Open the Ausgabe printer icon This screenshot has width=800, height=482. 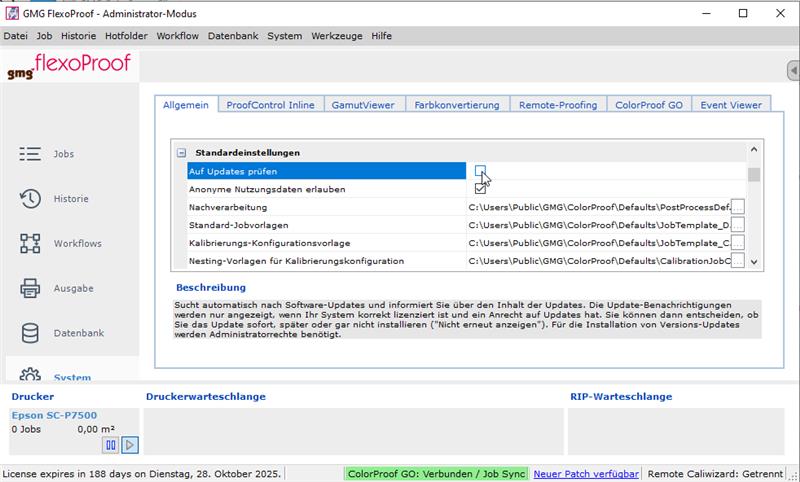[x=30, y=288]
